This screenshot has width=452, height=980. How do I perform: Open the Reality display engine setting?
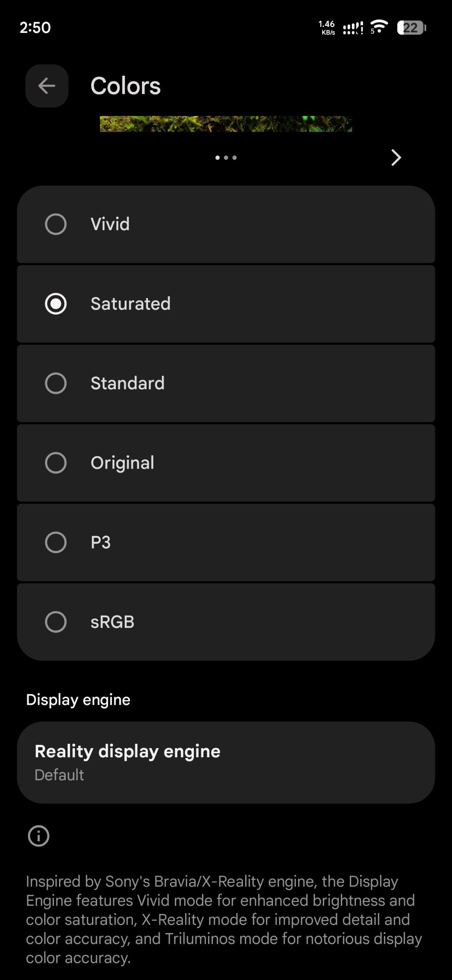226,762
